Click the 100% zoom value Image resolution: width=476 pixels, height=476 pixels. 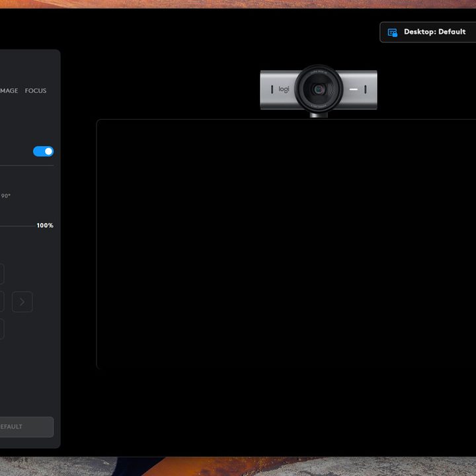pyautogui.click(x=45, y=225)
